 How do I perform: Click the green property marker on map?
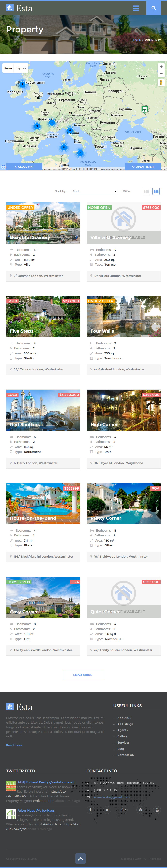point(144,109)
